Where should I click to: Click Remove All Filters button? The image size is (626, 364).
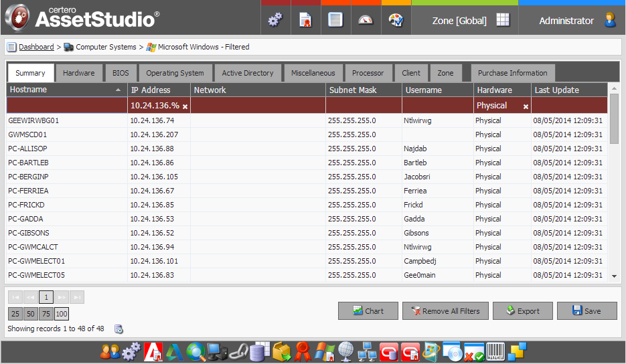tap(445, 311)
